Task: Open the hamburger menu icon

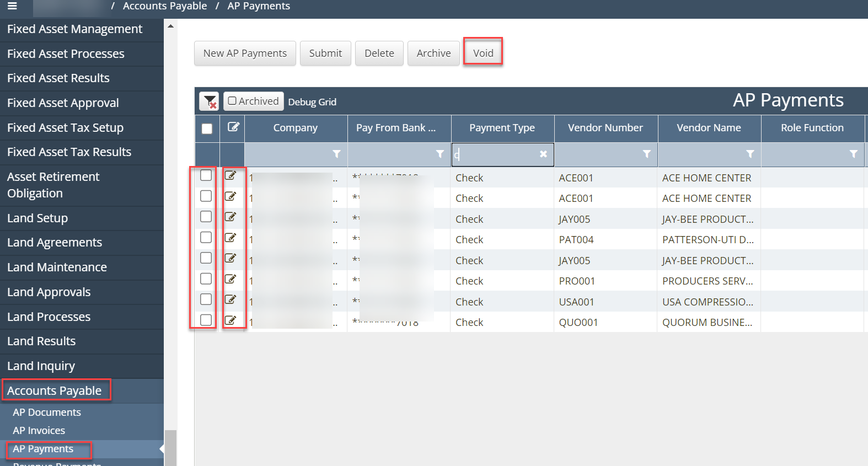Action: (12, 6)
